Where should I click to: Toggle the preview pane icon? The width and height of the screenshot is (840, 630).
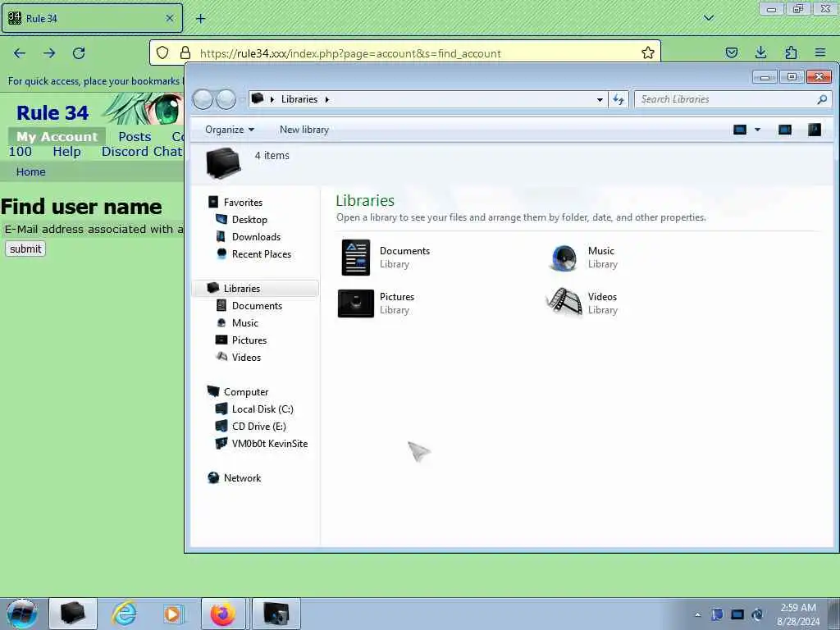[785, 130]
